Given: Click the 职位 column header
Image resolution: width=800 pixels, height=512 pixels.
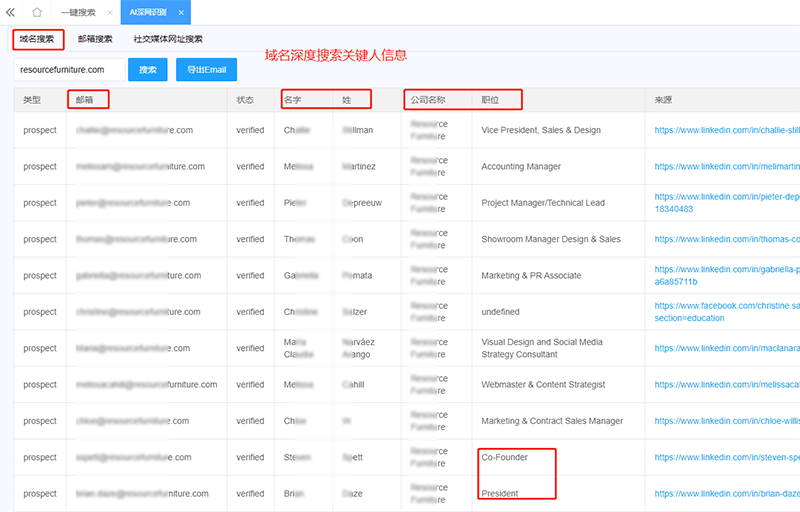Looking at the screenshot, I should pyautogui.click(x=490, y=100).
